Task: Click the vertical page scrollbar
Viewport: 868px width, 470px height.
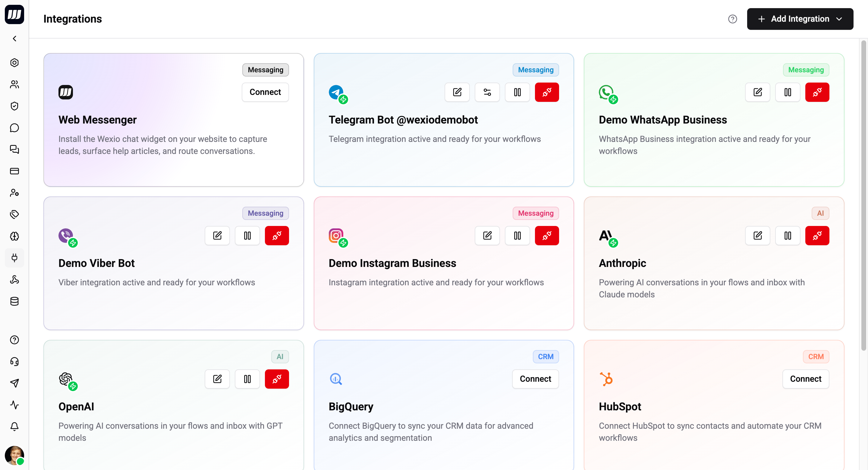Action: pos(863,196)
